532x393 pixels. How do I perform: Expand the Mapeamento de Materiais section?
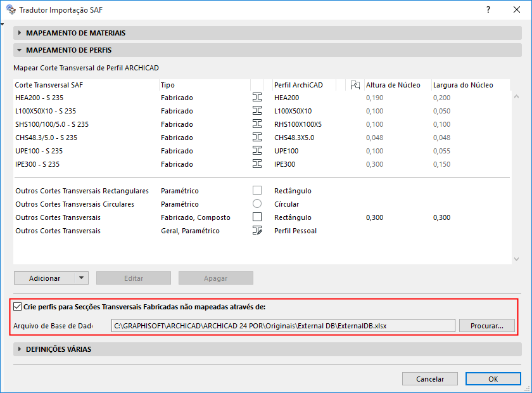20,33
